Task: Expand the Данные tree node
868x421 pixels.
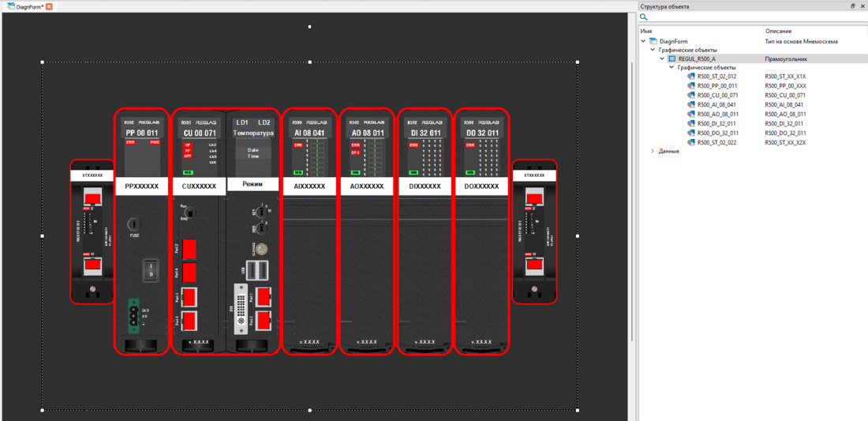Action: (x=653, y=151)
